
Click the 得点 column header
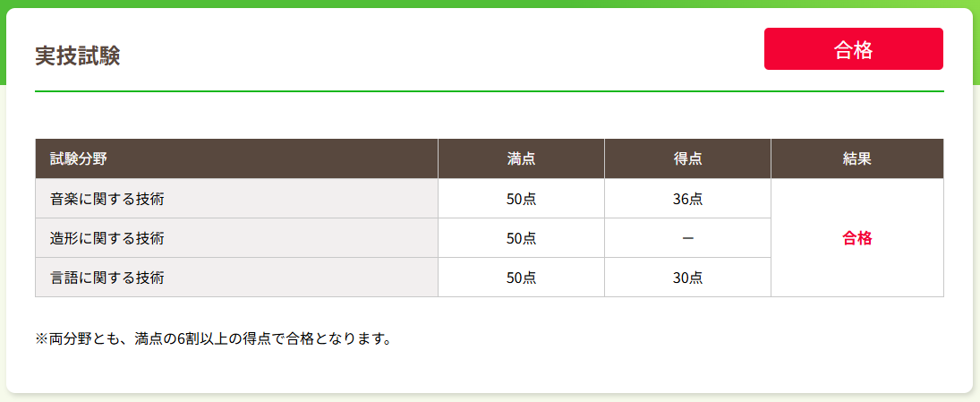(x=687, y=158)
